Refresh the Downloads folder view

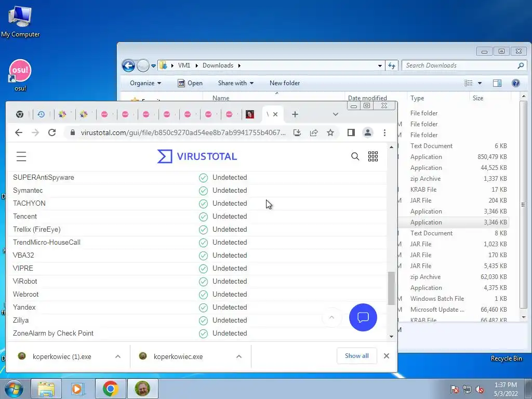tap(392, 66)
